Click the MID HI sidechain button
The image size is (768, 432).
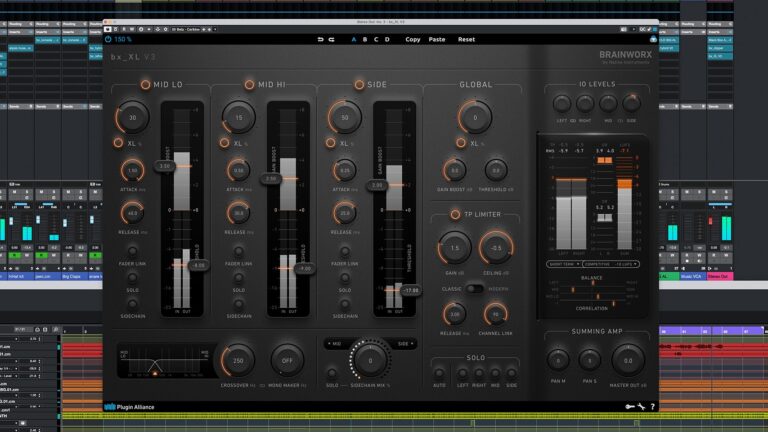click(x=239, y=304)
